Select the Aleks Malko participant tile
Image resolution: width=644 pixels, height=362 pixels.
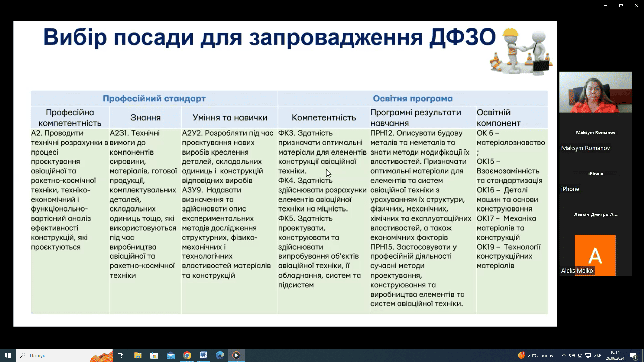coord(595,255)
